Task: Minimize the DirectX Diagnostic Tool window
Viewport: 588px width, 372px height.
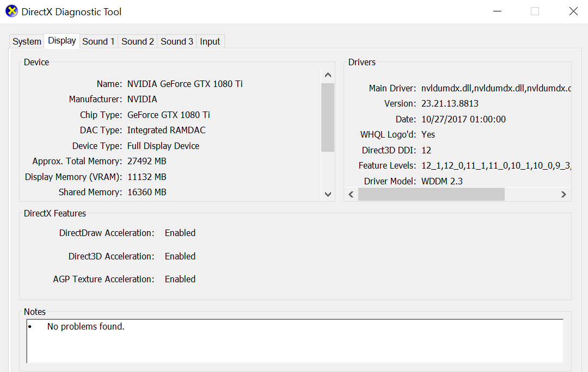Action: (x=497, y=11)
